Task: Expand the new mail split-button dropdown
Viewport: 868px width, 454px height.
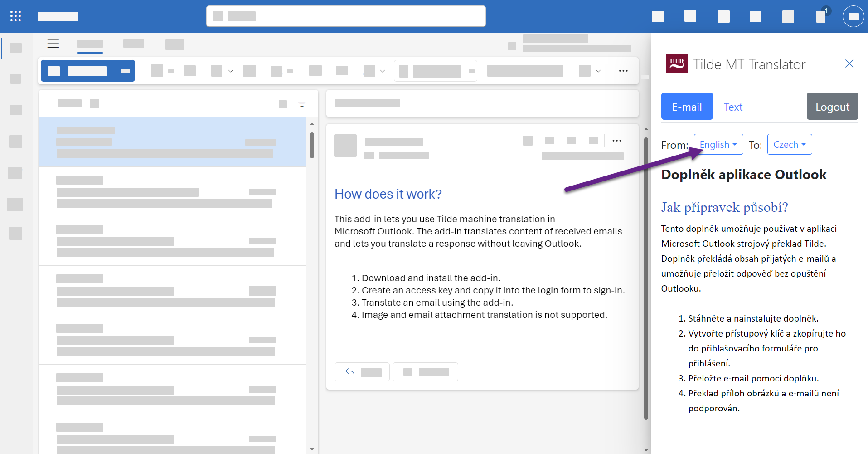Action: tap(126, 71)
